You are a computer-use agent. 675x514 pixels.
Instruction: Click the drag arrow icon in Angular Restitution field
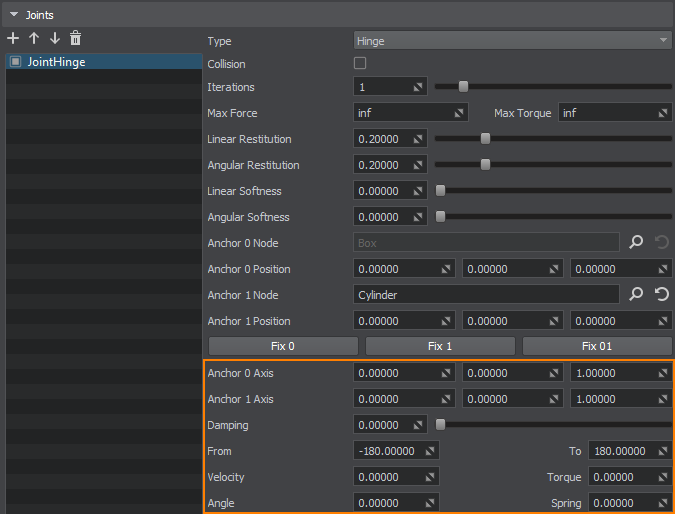click(x=418, y=165)
